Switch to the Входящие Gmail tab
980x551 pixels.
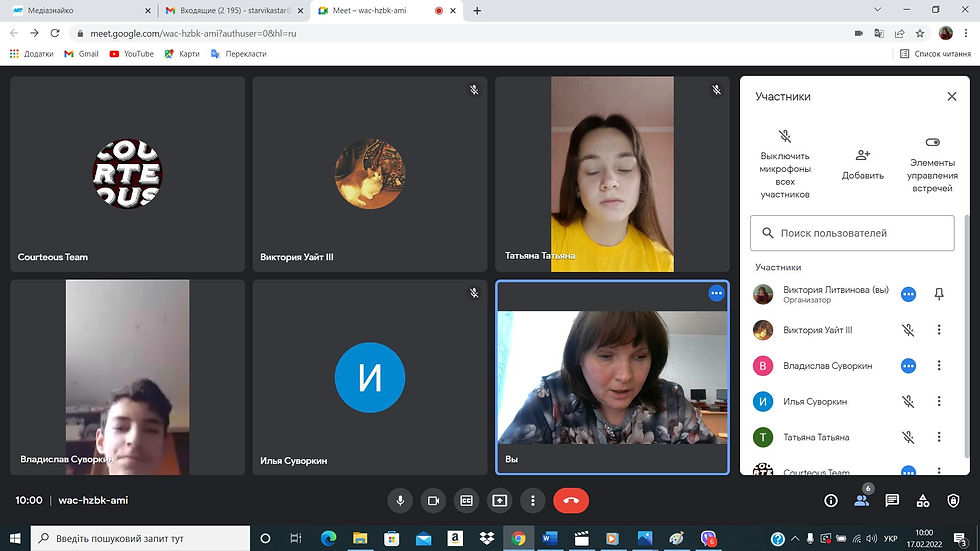click(x=233, y=11)
